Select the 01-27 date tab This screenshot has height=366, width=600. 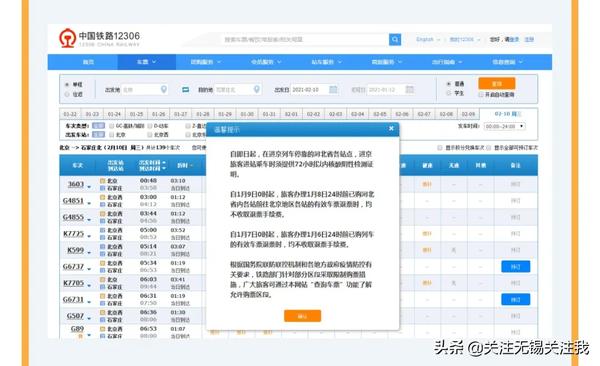[x=181, y=114]
